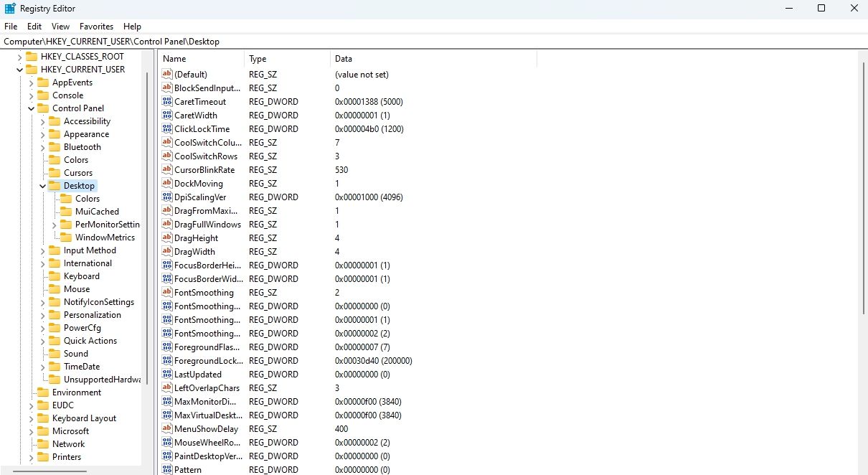Click the CursorBlinkRate string value icon

(x=167, y=170)
